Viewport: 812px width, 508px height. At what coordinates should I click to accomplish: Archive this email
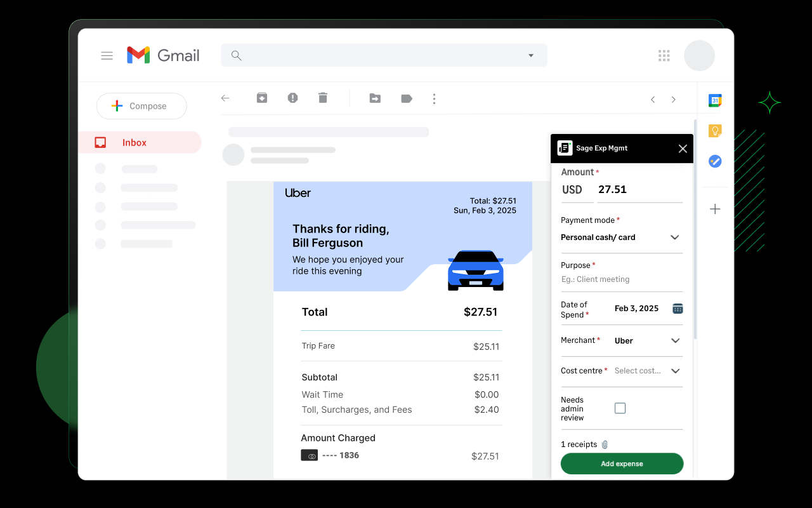click(261, 98)
